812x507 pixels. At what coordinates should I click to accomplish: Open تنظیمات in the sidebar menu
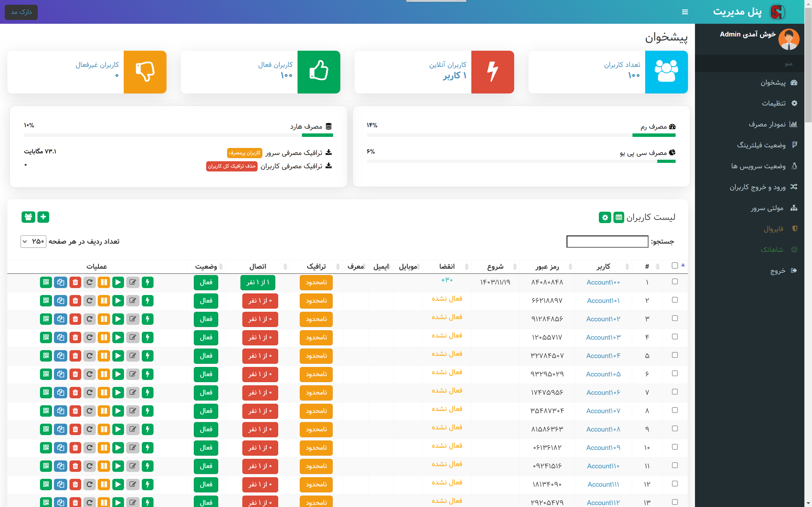point(773,103)
